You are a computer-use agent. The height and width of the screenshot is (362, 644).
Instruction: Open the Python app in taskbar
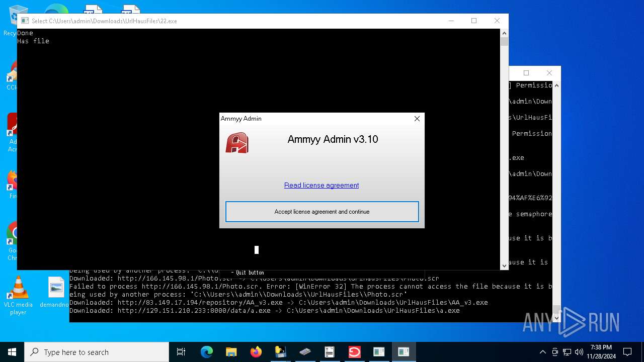pyautogui.click(x=280, y=352)
